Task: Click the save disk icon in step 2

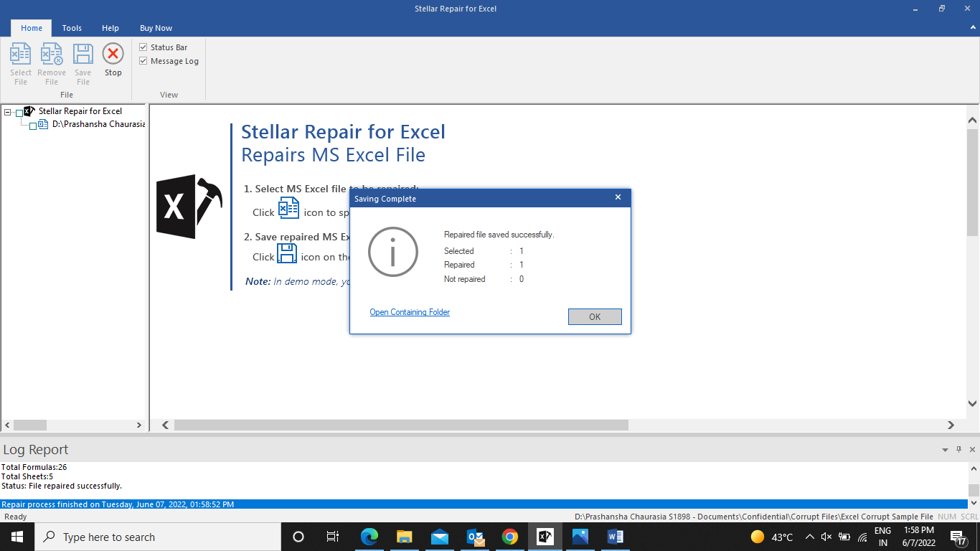Action: click(x=287, y=253)
